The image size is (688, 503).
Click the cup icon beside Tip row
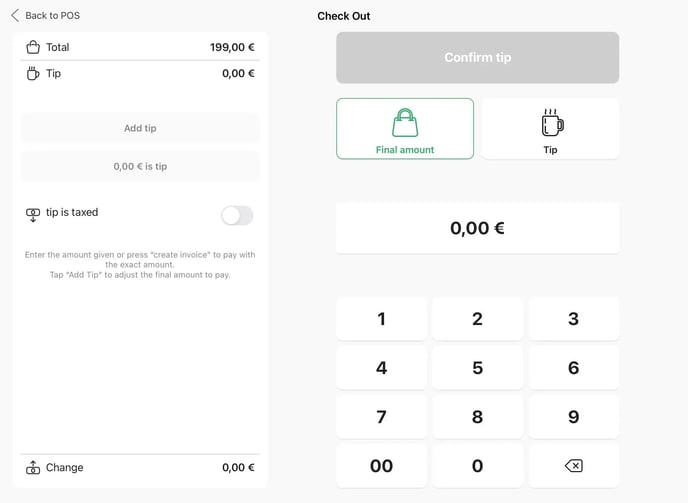33,73
